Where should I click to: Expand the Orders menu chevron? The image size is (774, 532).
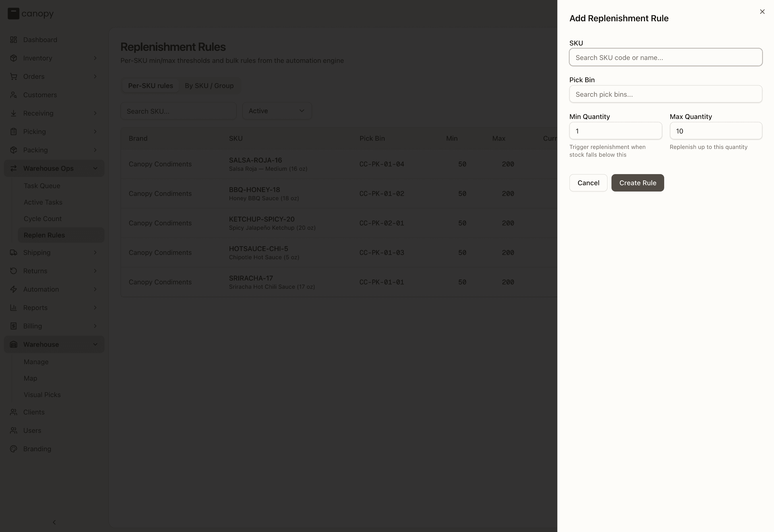(x=95, y=76)
